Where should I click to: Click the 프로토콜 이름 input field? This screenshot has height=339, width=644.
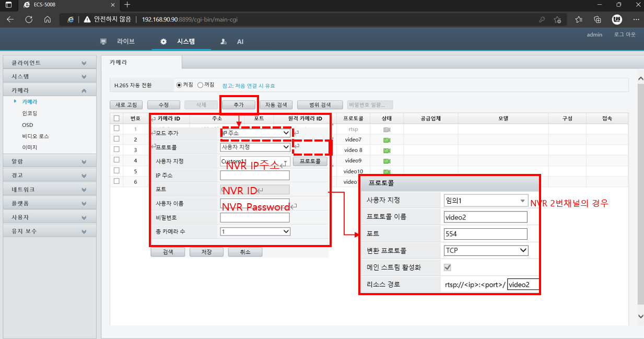pos(485,217)
